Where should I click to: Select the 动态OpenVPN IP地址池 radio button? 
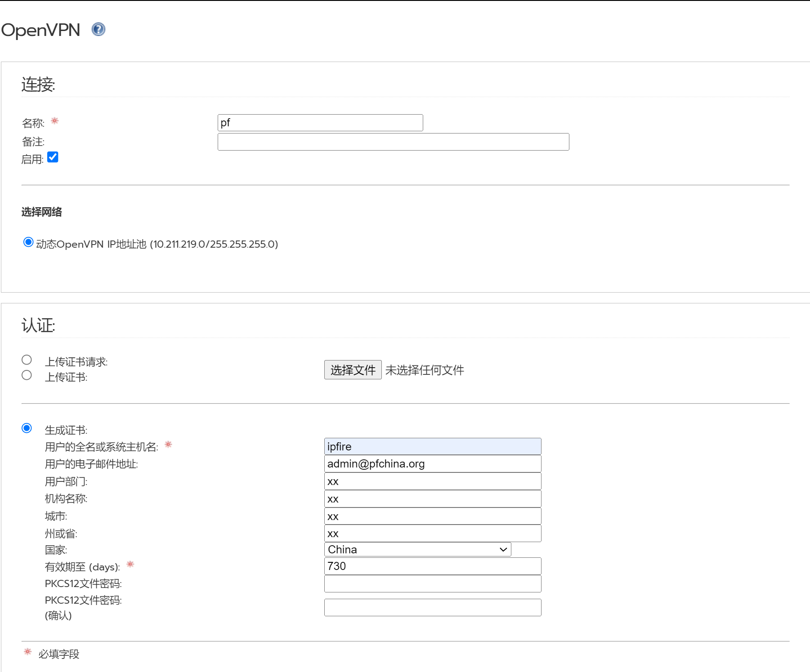pos(28,242)
